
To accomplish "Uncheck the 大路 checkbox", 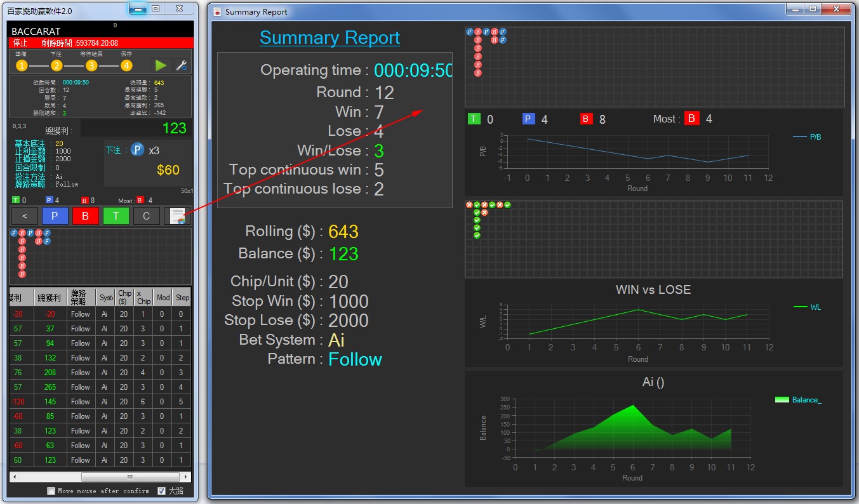I will tap(161, 491).
